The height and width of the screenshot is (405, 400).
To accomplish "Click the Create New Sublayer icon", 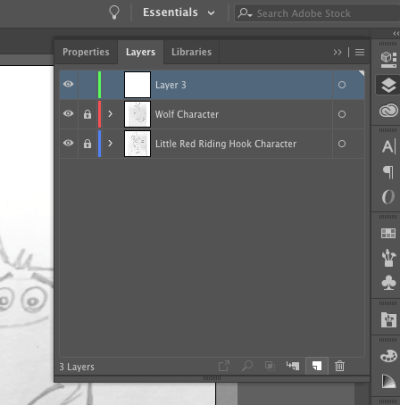I will [x=292, y=366].
